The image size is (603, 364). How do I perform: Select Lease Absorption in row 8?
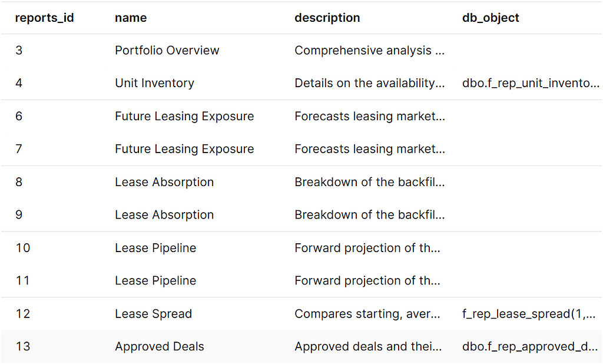164,182
